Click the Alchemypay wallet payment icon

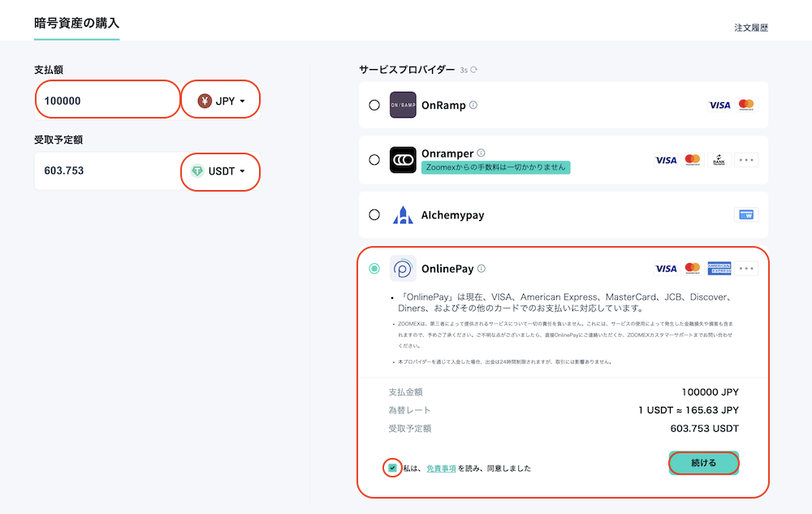[x=745, y=215]
